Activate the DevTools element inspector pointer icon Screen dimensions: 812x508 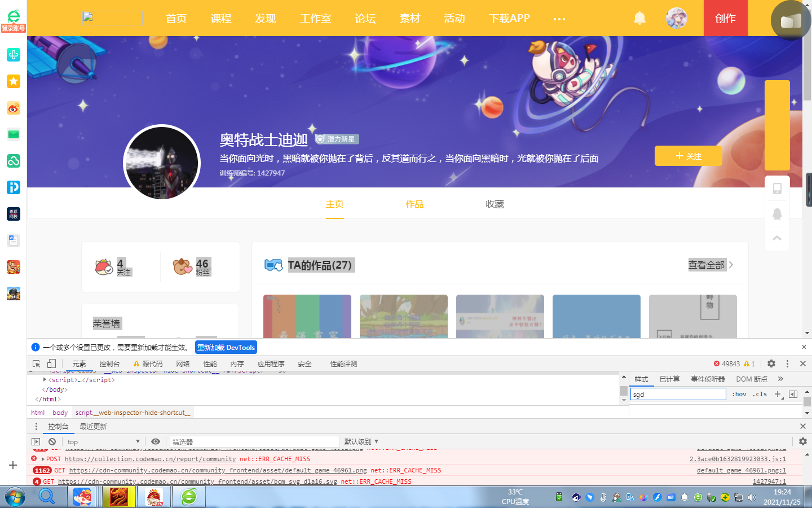click(37, 364)
